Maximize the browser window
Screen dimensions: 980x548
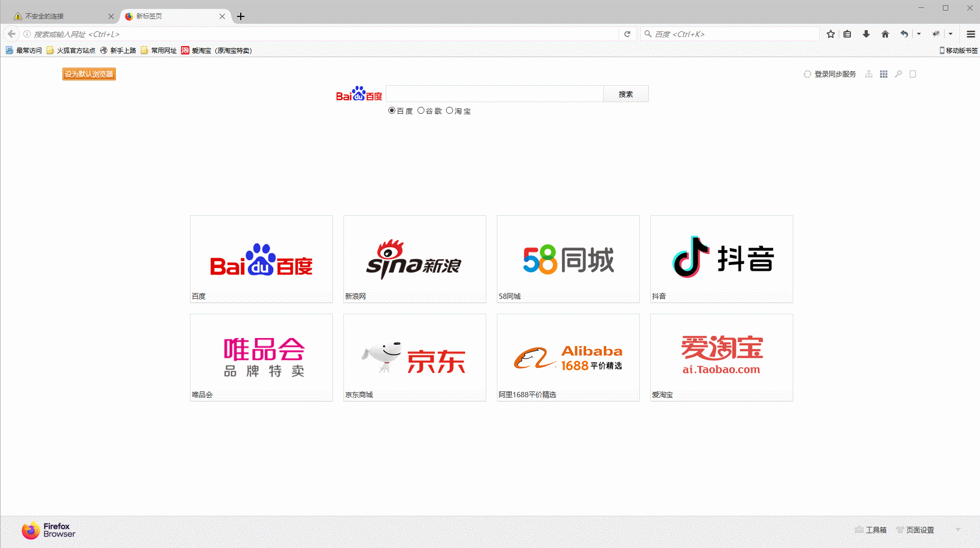[946, 8]
